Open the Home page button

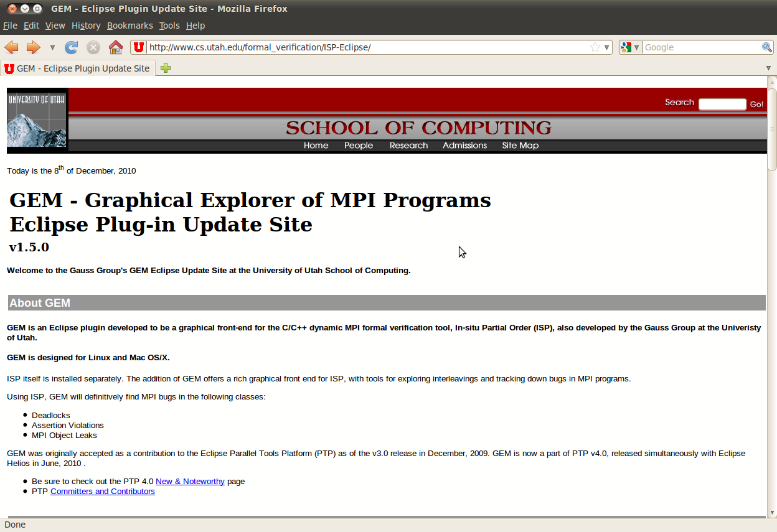point(116,47)
